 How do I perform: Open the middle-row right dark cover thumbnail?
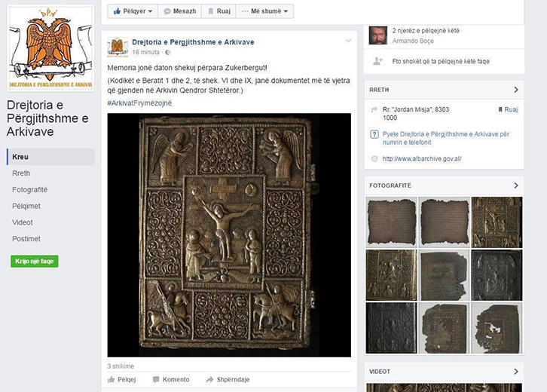[497, 275]
